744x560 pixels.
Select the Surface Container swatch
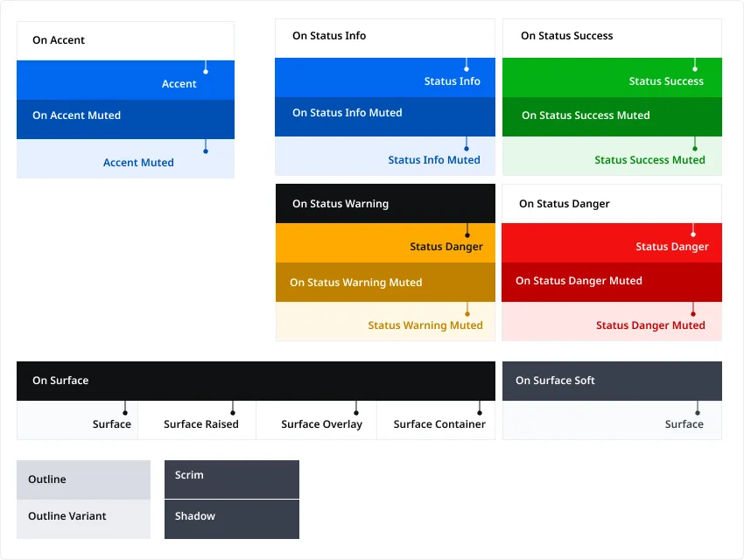pyautogui.click(x=438, y=423)
